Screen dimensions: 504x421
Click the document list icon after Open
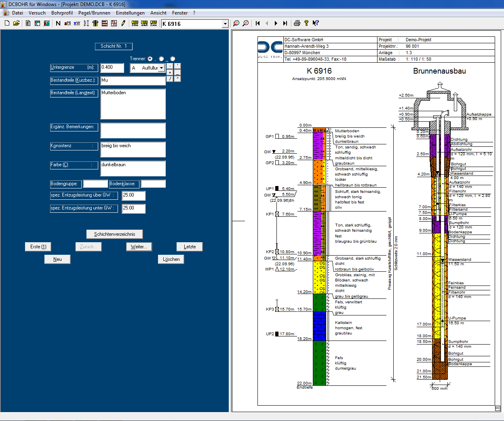[x=28, y=23]
